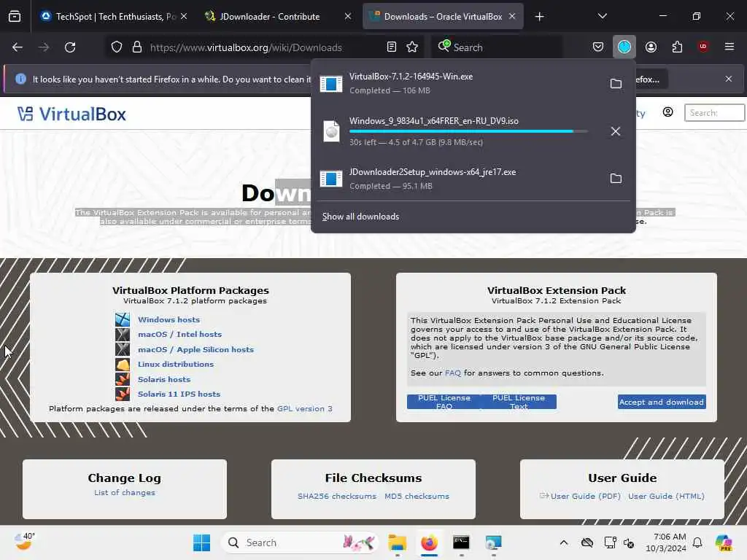Reload the VirtualBox downloads page
Viewport: 747px width, 560px height.
(70, 47)
